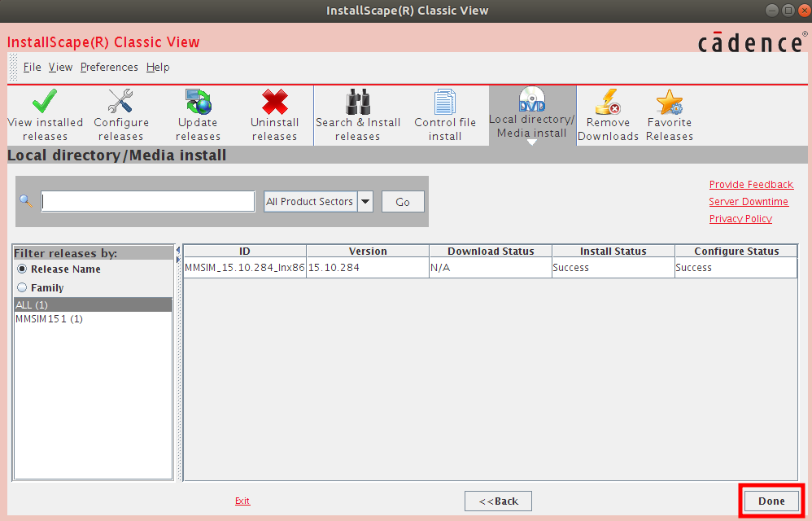Open Uninstall releases red X icon
Image resolution: width=812 pixels, height=521 pixels.
click(274, 116)
